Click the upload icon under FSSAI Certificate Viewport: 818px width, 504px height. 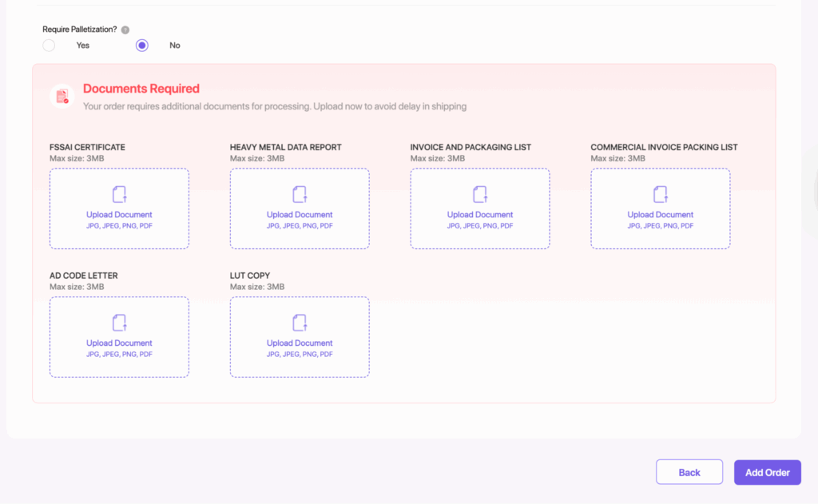(119, 194)
